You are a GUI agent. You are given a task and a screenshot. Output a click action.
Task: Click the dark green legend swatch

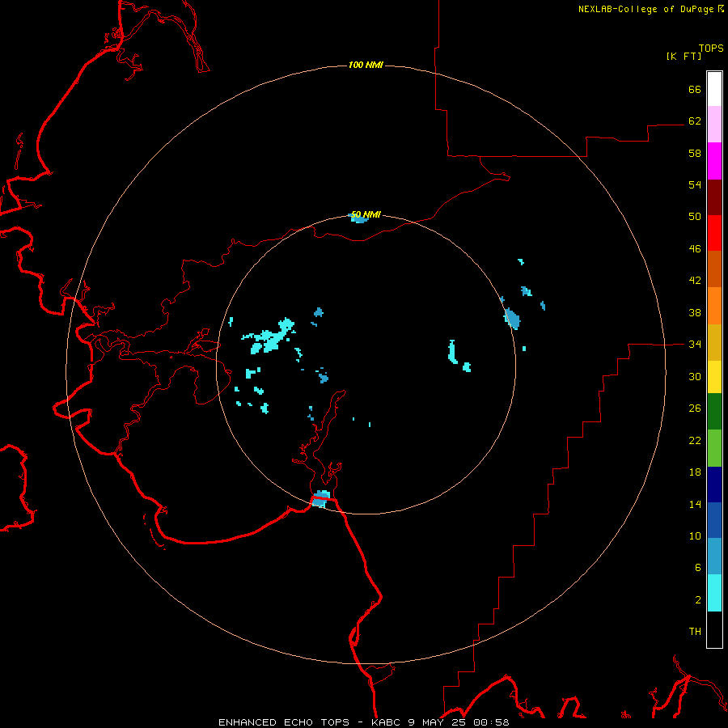pos(714,412)
